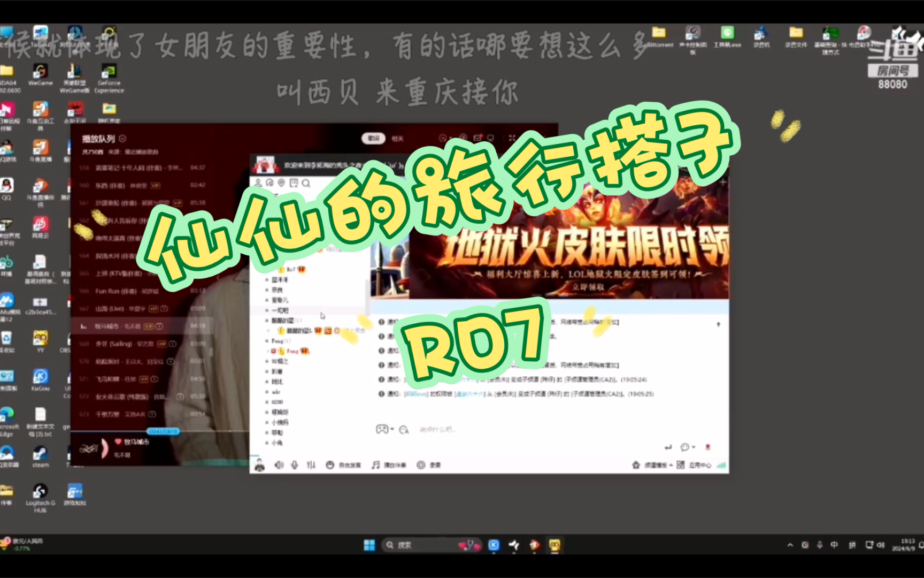Image resolution: width=924 pixels, height=578 pixels.
Task: Open the search magnifier in YY channel header
Action: (x=306, y=183)
